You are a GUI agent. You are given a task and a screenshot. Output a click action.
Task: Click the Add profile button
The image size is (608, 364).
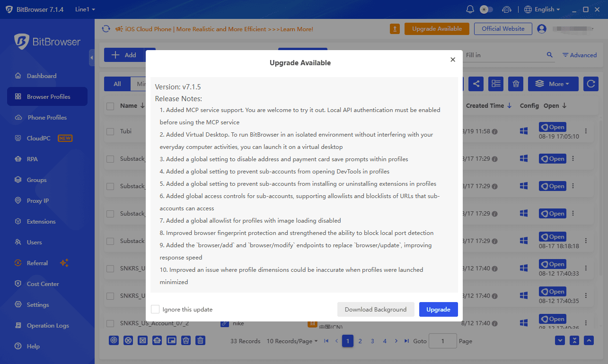tap(124, 55)
